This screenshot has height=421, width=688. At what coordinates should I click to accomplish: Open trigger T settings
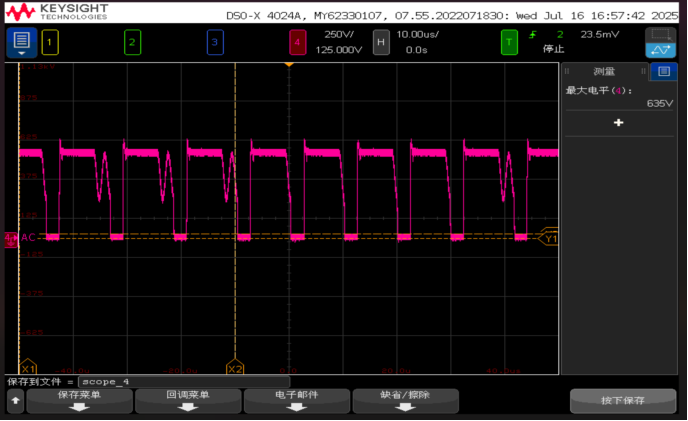point(509,42)
